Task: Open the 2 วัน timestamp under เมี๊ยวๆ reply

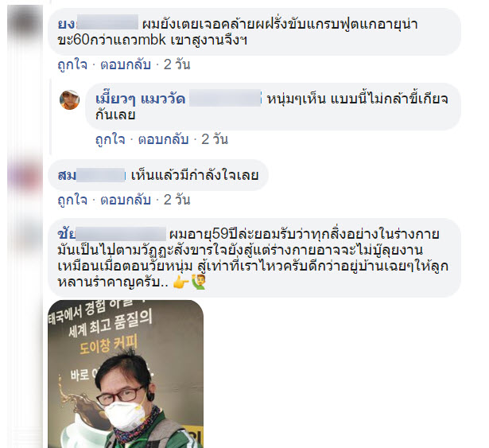Action: tap(215, 139)
